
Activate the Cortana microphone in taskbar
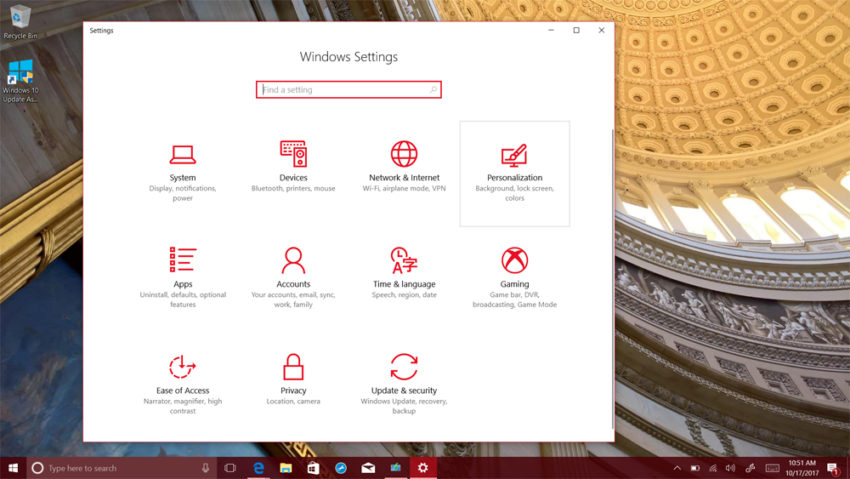tap(205, 468)
